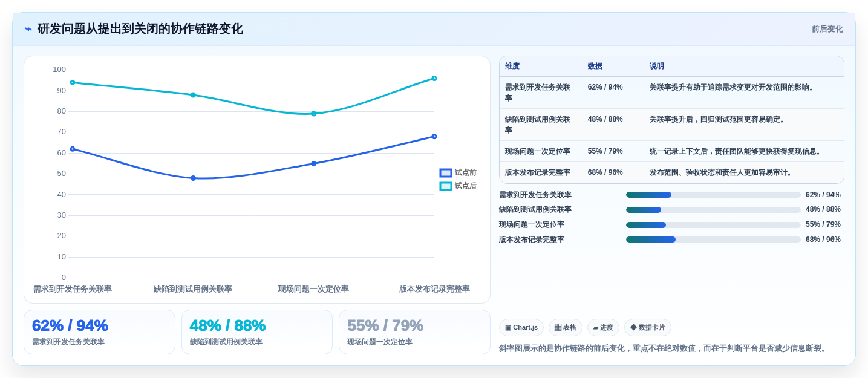Click the y-axis value 50
Viewport: 868px width, 378px height.
point(62,174)
